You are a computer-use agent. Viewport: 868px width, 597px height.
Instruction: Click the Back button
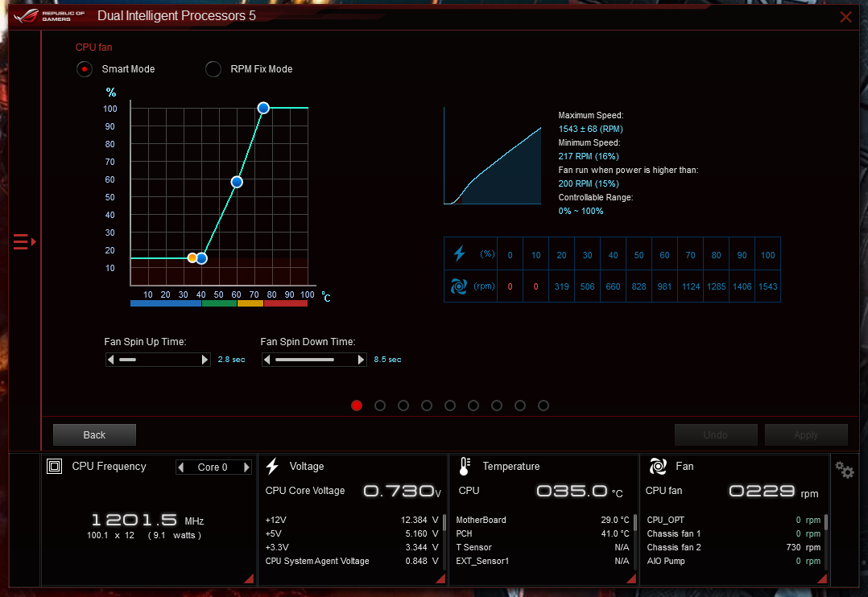pyautogui.click(x=94, y=435)
